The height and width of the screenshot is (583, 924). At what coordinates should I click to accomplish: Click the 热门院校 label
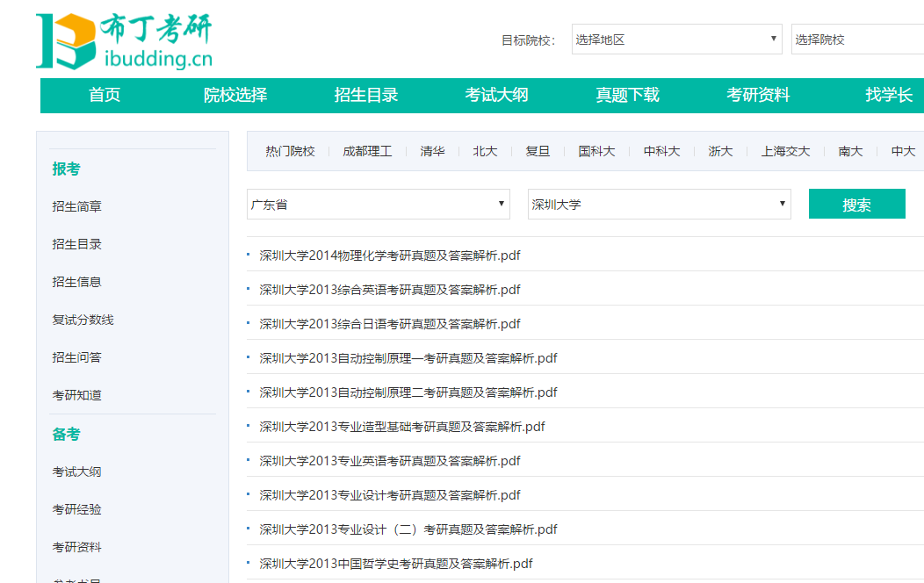click(x=290, y=151)
